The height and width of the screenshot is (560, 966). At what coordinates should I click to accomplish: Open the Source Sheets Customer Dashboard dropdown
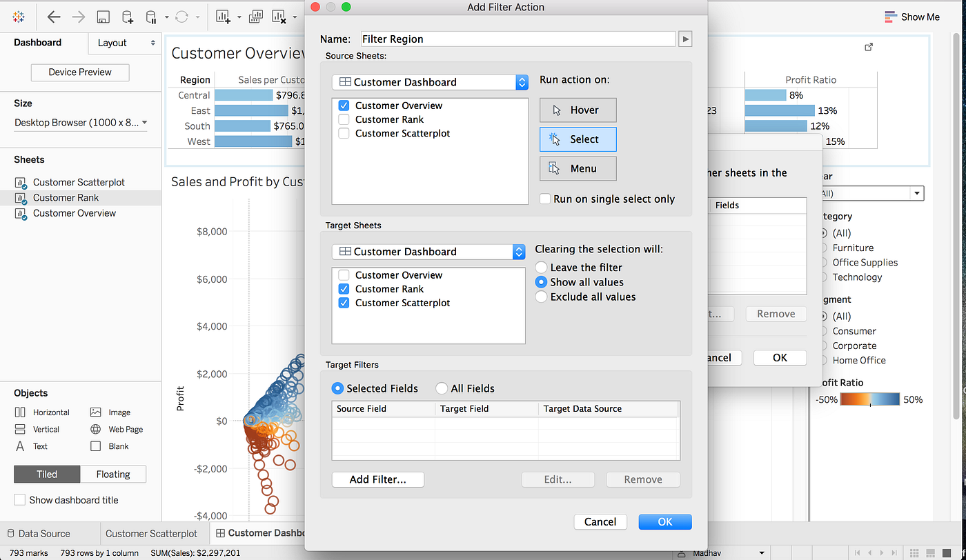coord(430,82)
